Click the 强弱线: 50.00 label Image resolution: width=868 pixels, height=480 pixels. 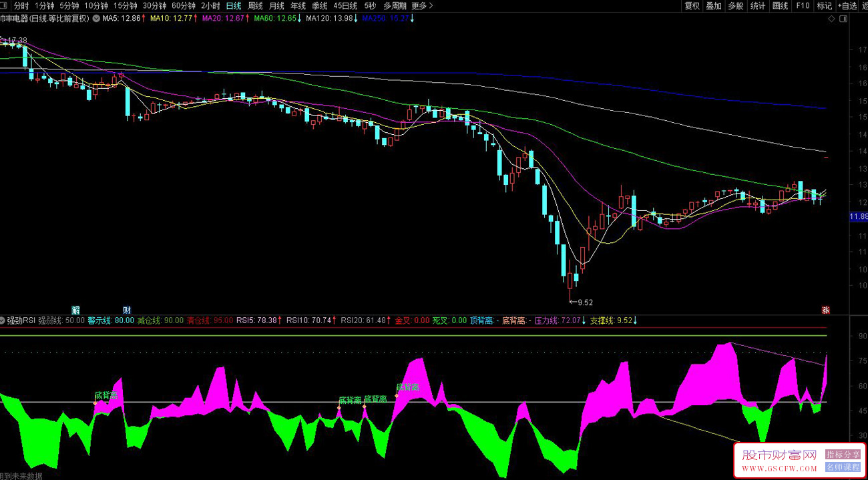tap(61, 320)
